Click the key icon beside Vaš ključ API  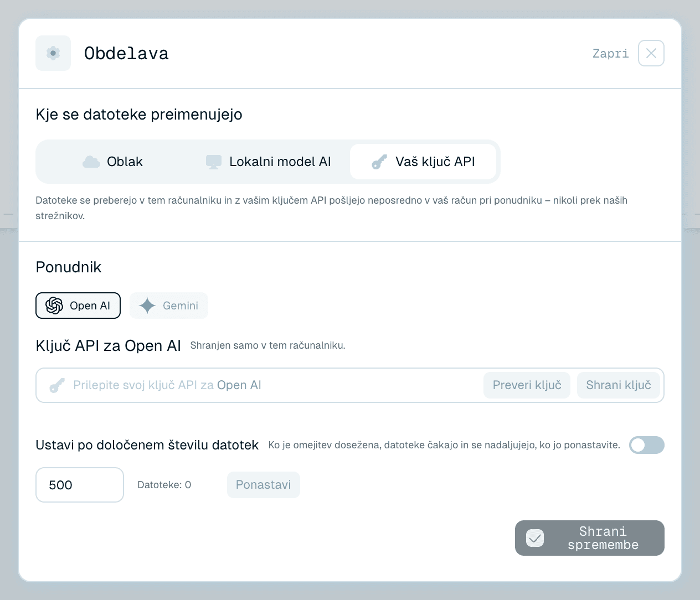tap(379, 162)
